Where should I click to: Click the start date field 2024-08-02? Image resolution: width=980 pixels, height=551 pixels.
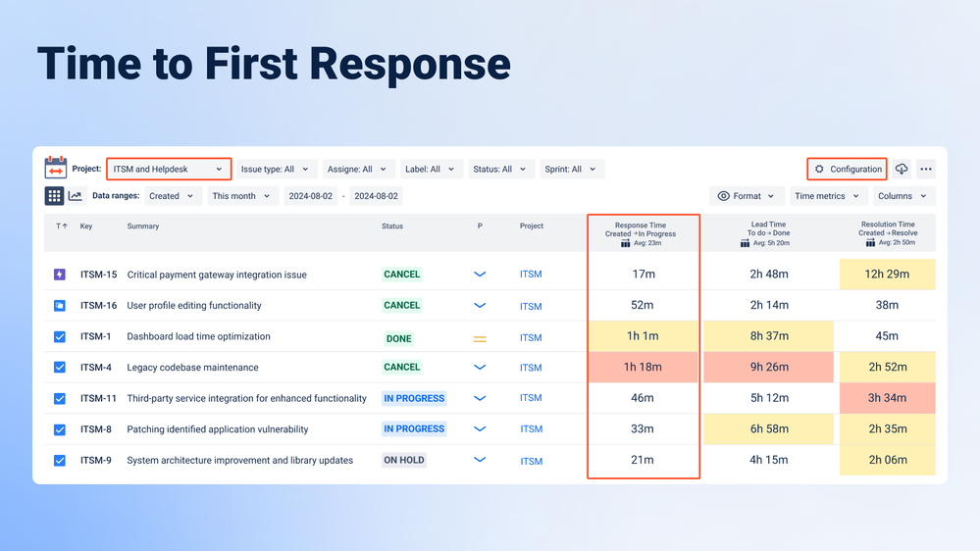311,195
